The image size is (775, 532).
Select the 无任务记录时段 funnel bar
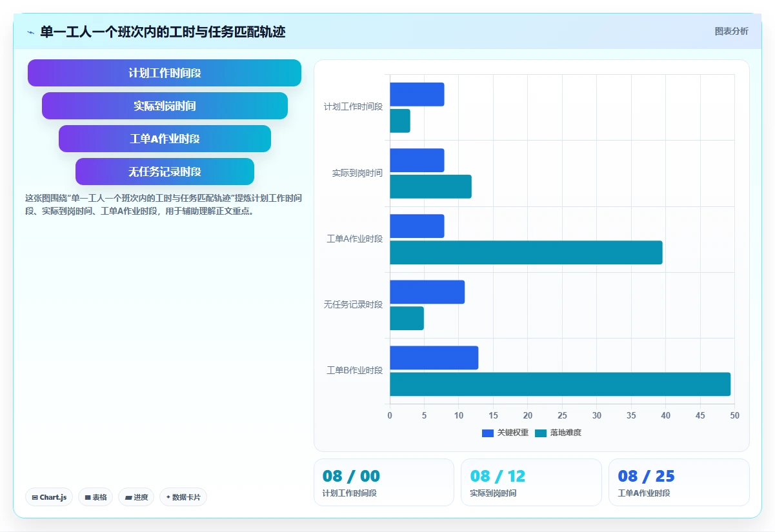165,172
